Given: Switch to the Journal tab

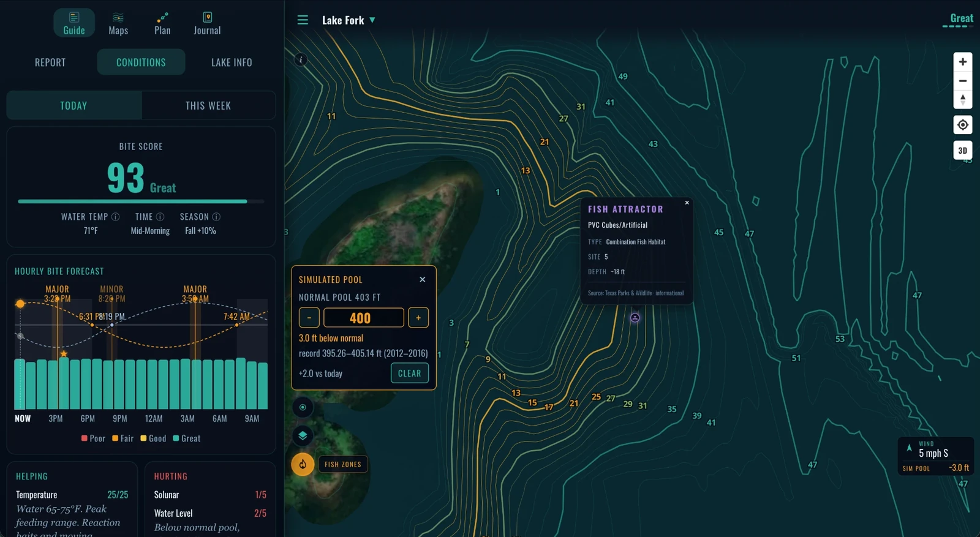Looking at the screenshot, I should click(207, 23).
